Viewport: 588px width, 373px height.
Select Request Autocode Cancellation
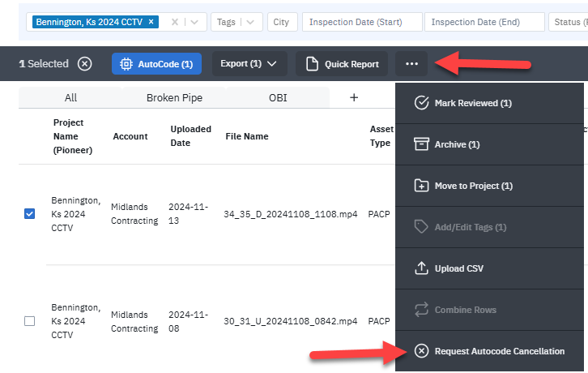[x=489, y=351]
